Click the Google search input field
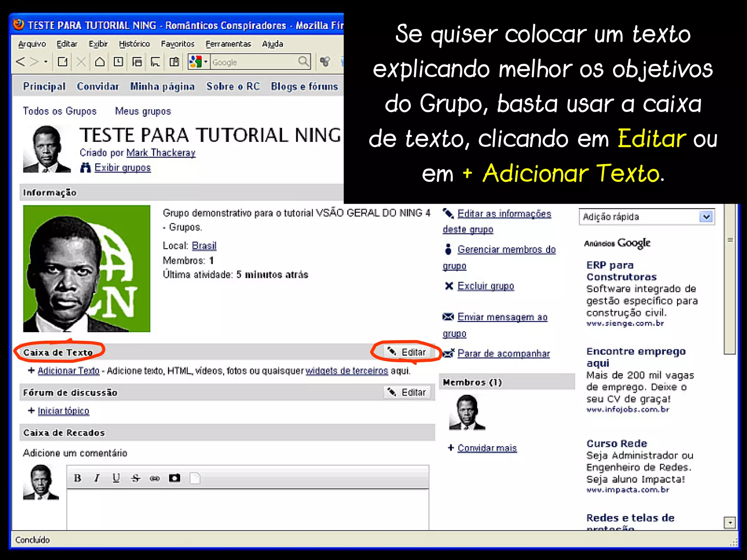The width and height of the screenshot is (747, 560). (254, 62)
